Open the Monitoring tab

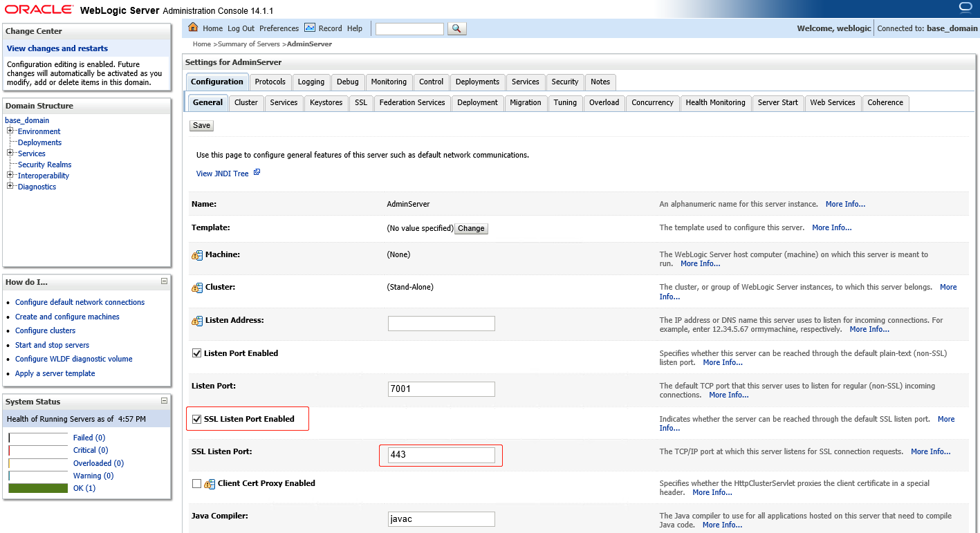pyautogui.click(x=389, y=82)
